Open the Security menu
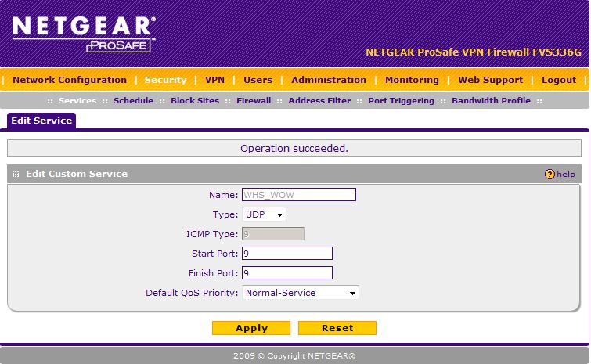 (165, 80)
